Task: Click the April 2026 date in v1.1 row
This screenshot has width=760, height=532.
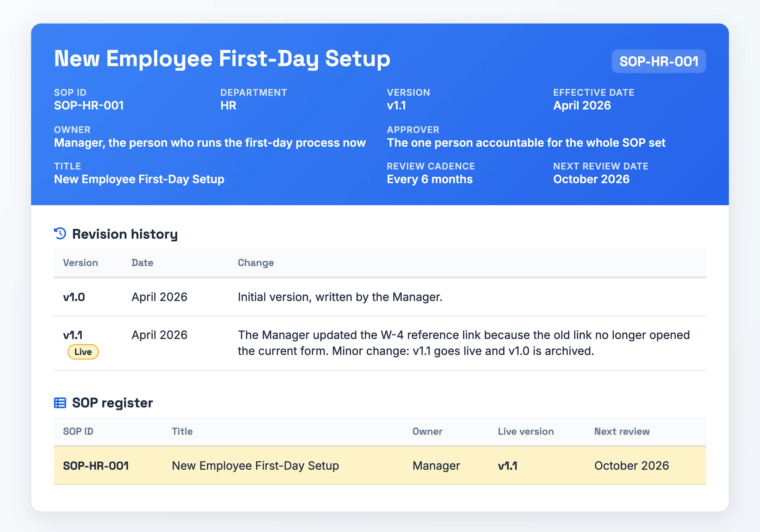Action: 160,335
